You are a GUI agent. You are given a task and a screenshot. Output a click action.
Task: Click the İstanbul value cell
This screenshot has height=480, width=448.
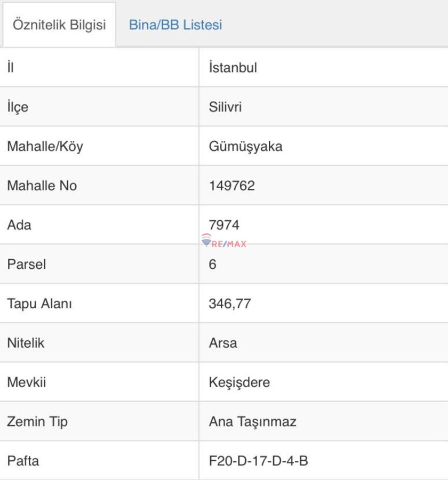233,68
